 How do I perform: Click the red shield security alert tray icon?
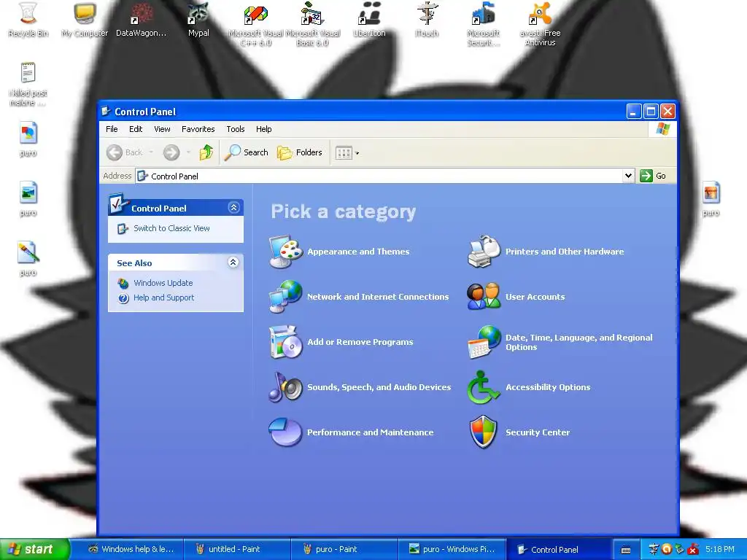693,550
